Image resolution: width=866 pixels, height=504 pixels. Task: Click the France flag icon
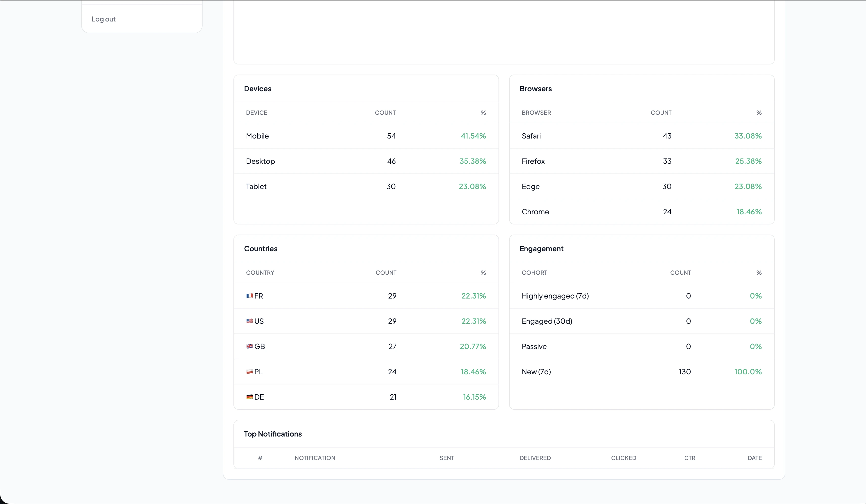click(249, 296)
